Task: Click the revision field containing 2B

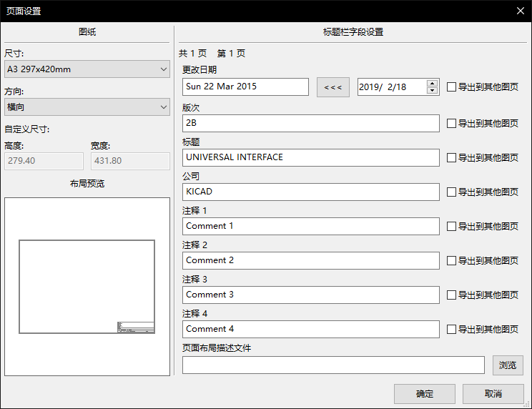Action: click(310, 123)
